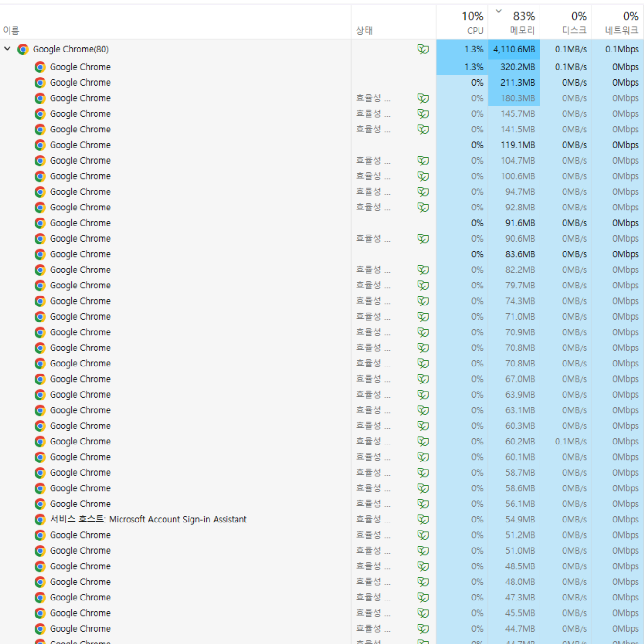The height and width of the screenshot is (644, 644).
Task: Sort by the 디스크 column header
Action: (x=574, y=31)
